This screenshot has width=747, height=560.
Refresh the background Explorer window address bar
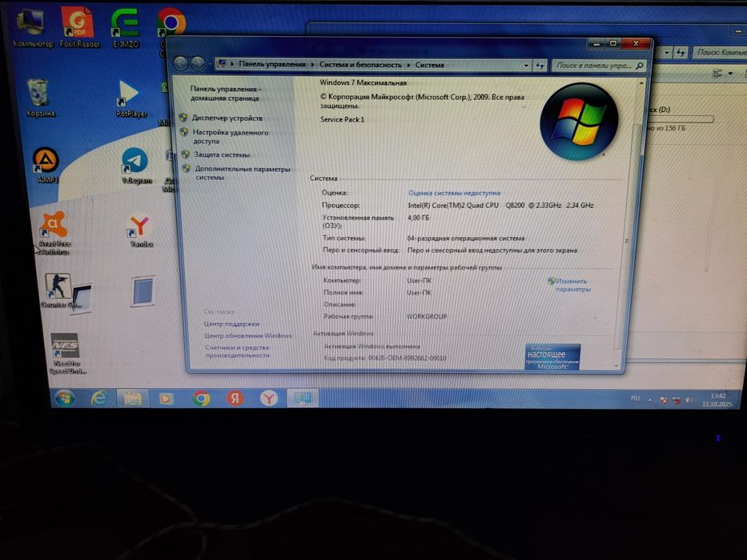(x=681, y=52)
